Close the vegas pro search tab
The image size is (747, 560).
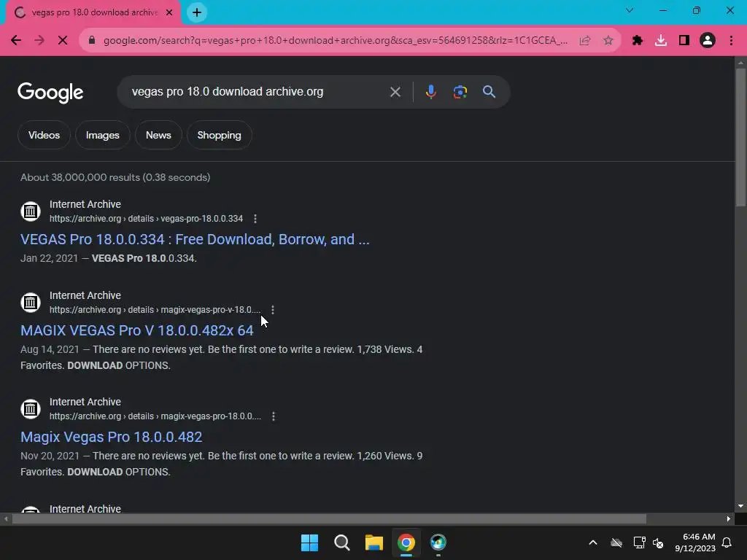169,12
